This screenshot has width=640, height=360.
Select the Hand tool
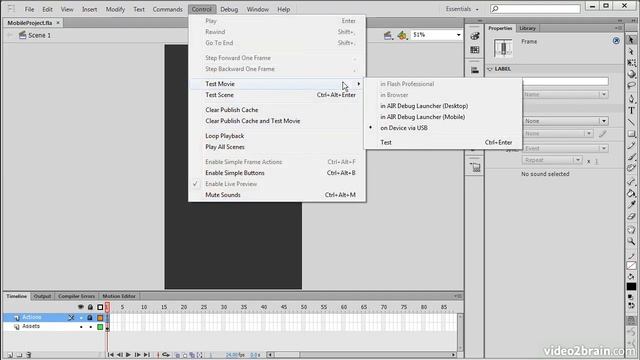click(631, 230)
